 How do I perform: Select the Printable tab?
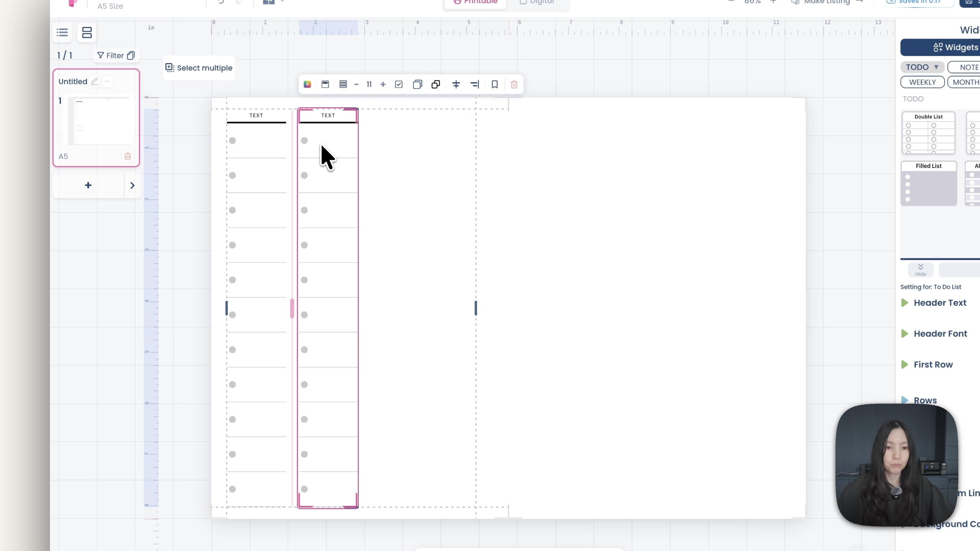point(476,2)
